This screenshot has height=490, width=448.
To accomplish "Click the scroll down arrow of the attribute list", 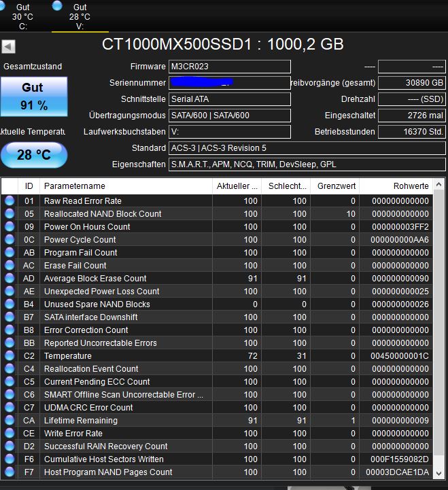I will (x=438, y=473).
